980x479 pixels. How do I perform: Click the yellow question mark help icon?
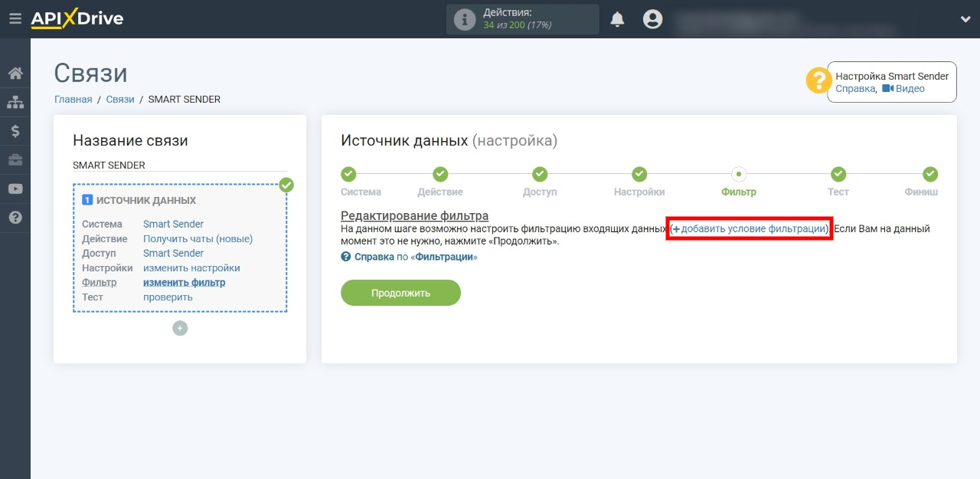[818, 81]
